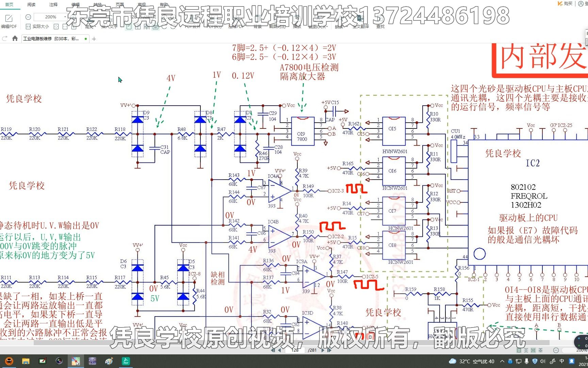Click the fit page icon beside 实际大小

(x=56, y=26)
